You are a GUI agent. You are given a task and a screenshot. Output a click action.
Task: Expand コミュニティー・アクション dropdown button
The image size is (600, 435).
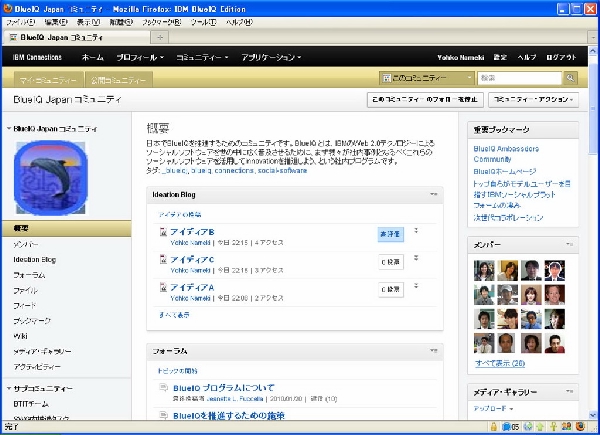533,100
